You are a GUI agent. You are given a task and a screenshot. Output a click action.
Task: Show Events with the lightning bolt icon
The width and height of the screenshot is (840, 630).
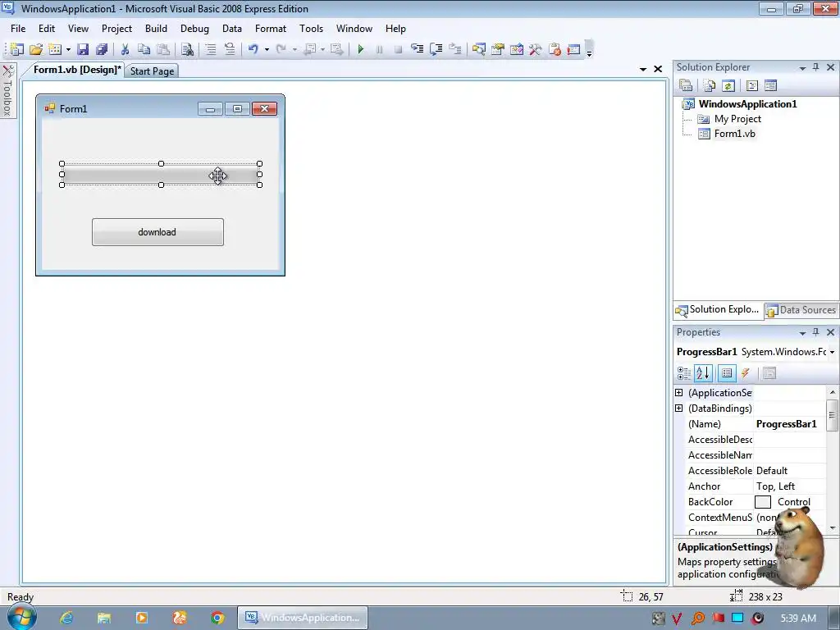(745, 373)
